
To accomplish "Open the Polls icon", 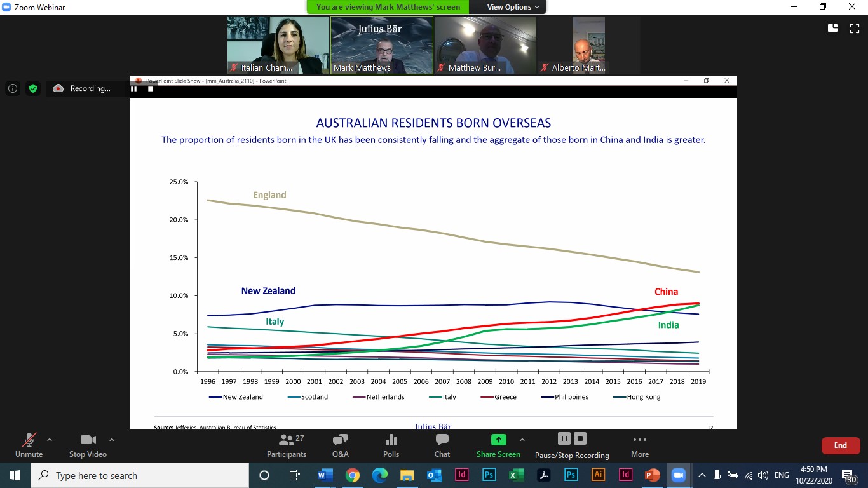I will 391,445.
